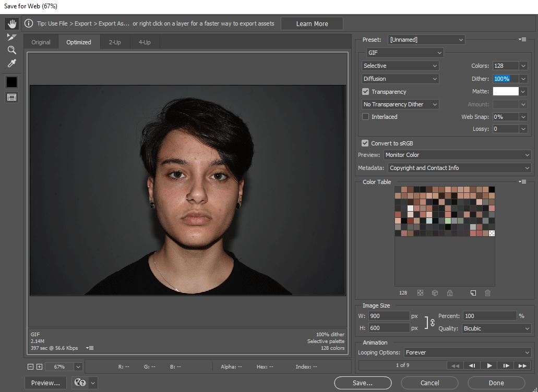
Task: Open the Metadata dropdown
Action: pos(459,168)
